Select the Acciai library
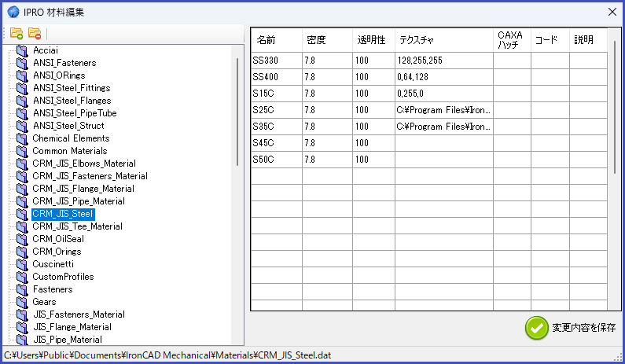The width and height of the screenshot is (625, 364). pos(46,50)
